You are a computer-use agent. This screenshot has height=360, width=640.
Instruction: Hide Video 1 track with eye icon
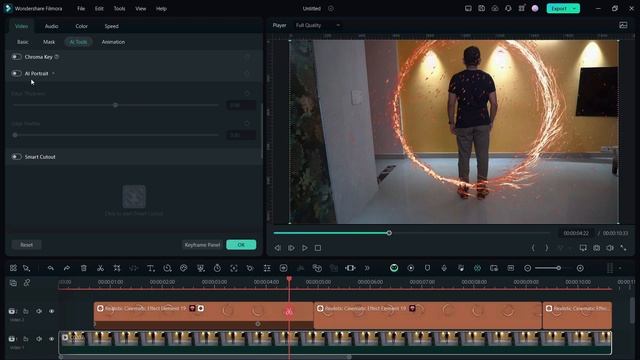click(x=51, y=339)
